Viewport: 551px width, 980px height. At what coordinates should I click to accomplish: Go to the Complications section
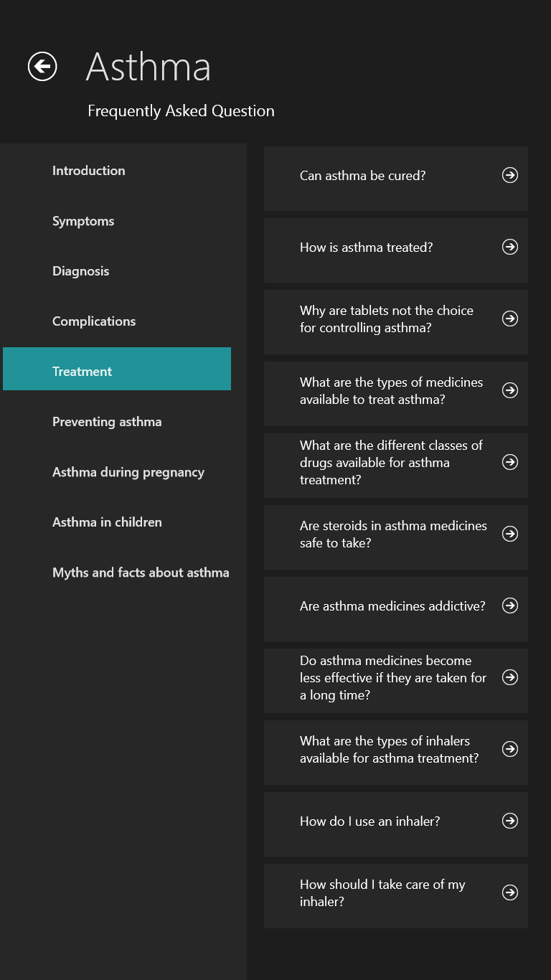(94, 321)
